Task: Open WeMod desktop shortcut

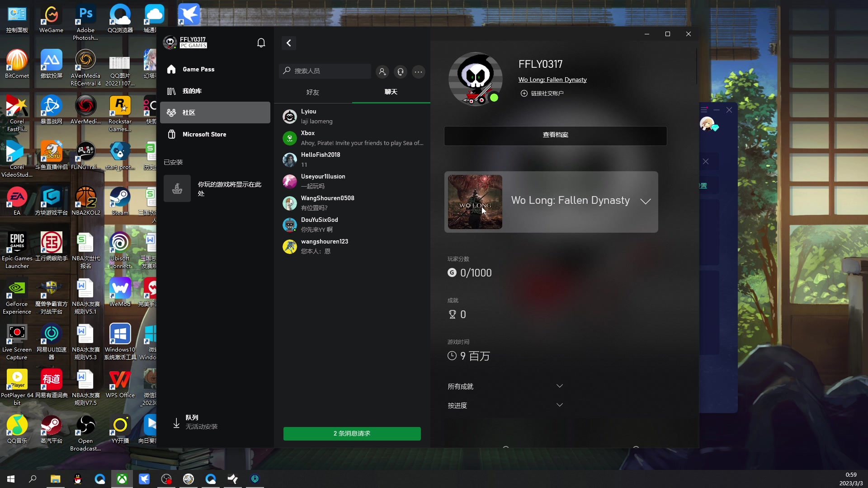Action: coord(120,292)
